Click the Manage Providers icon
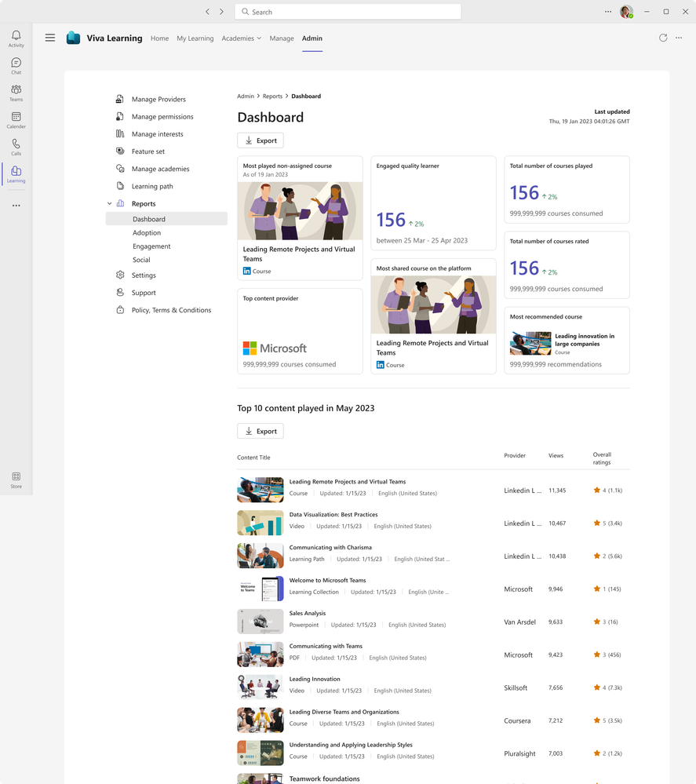Image resolution: width=696 pixels, height=784 pixels. tap(120, 99)
